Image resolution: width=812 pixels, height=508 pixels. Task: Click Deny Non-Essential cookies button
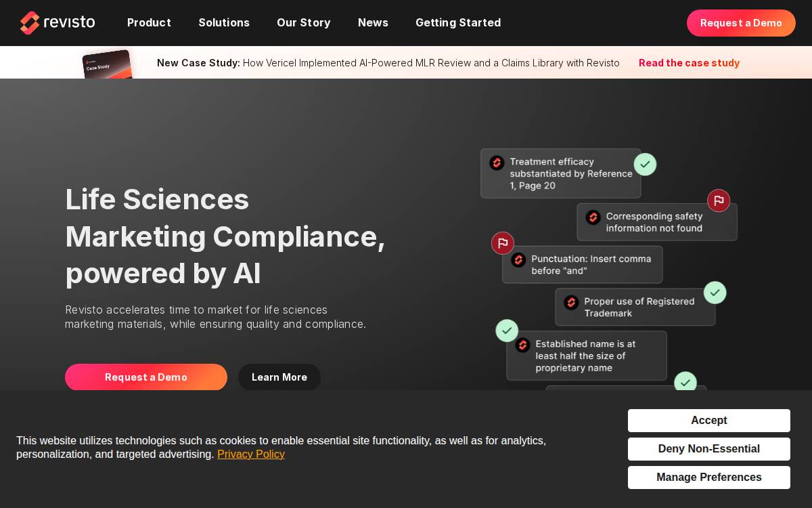pyautogui.click(x=709, y=449)
